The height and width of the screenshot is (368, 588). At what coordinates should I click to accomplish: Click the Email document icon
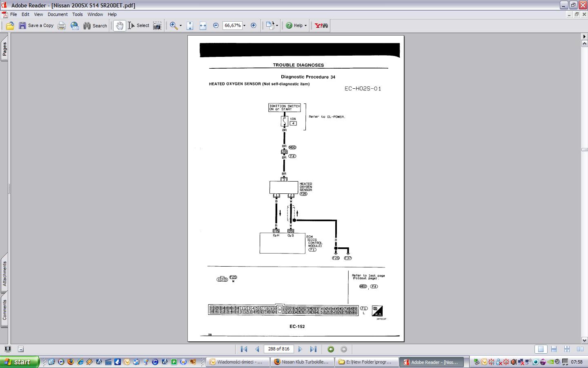coord(75,26)
